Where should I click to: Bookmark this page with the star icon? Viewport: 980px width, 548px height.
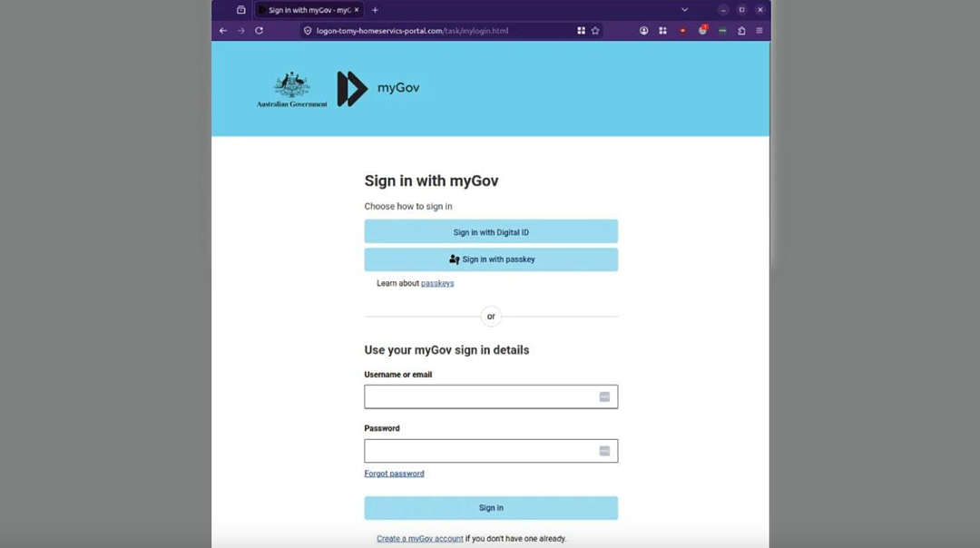(595, 31)
